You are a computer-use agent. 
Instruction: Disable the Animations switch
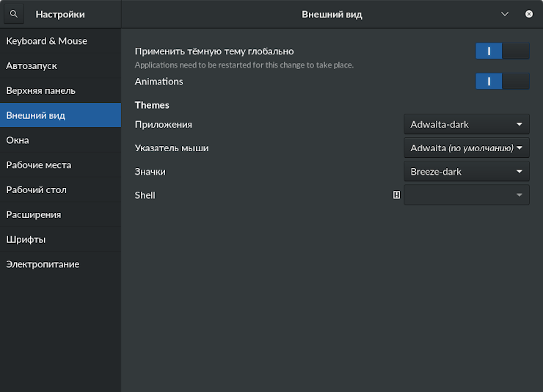point(502,81)
